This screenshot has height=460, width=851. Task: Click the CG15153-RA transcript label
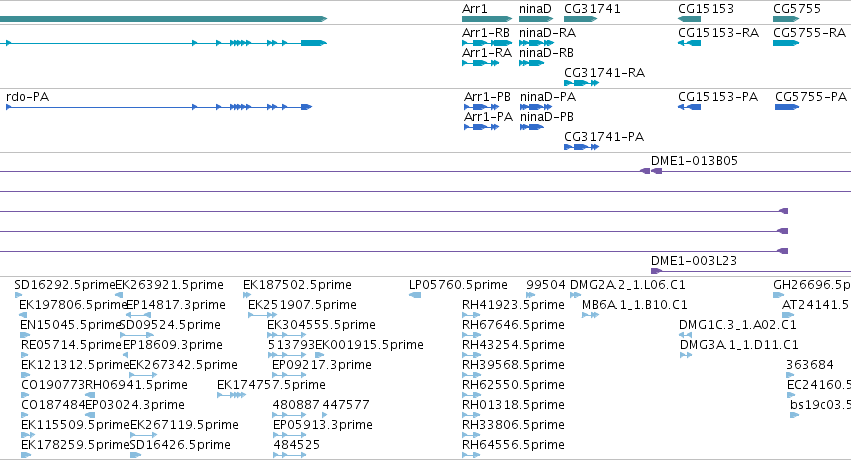click(718, 33)
